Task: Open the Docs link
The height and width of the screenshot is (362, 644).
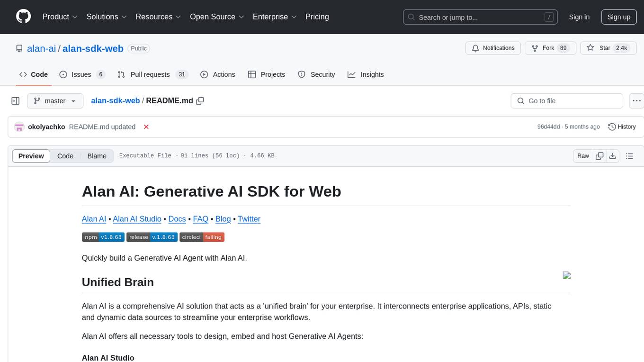Action: 177,219
